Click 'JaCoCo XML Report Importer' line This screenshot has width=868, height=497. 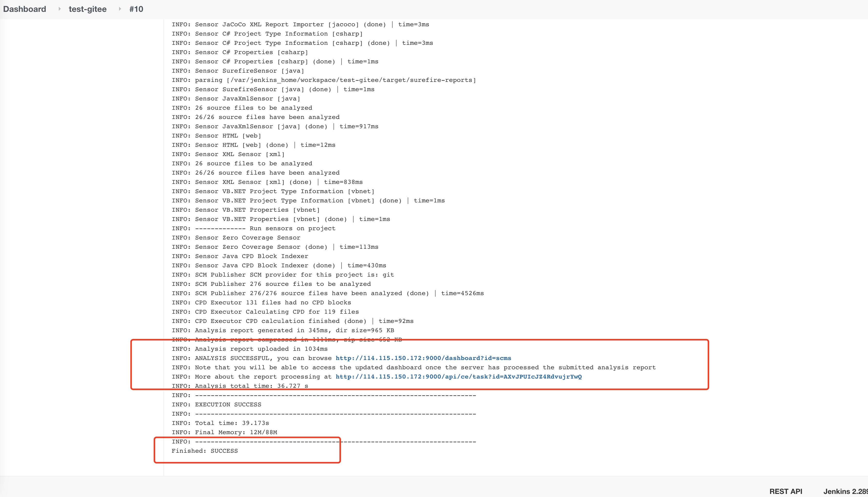tap(300, 24)
